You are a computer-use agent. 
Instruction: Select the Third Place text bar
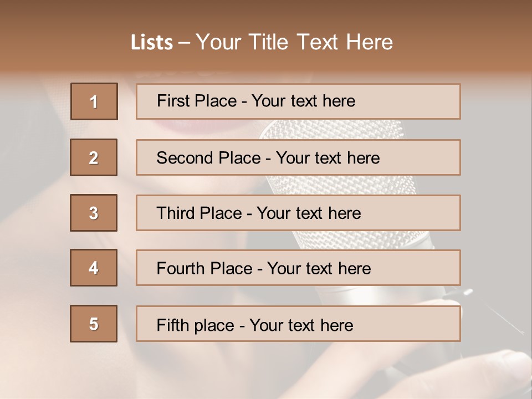(x=298, y=213)
